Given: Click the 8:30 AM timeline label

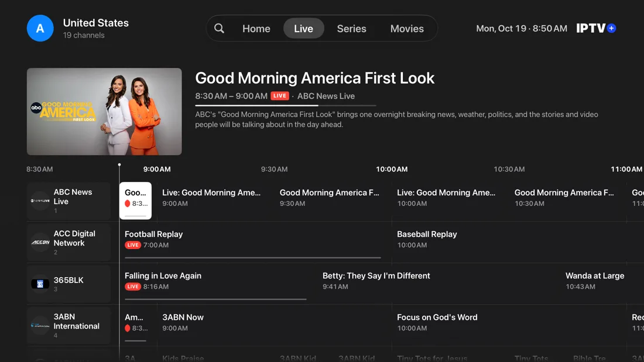Looking at the screenshot, I should [x=40, y=169].
